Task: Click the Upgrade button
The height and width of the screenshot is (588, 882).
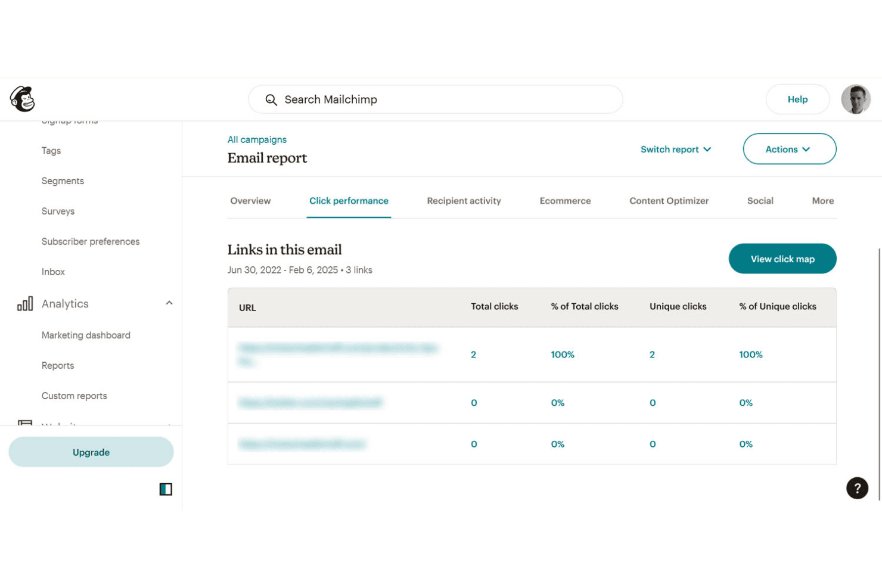Action: pyautogui.click(x=91, y=452)
